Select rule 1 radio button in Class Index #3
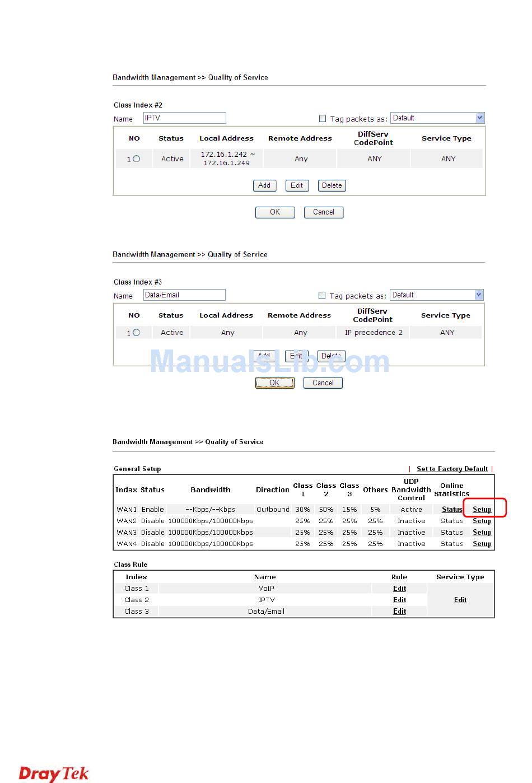This screenshot has width=532, height=783. coord(137,333)
